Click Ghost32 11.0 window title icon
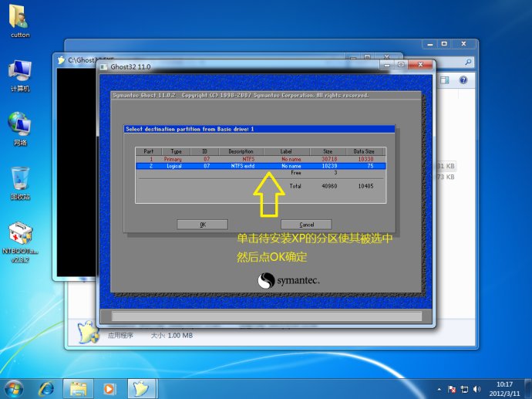 point(103,66)
